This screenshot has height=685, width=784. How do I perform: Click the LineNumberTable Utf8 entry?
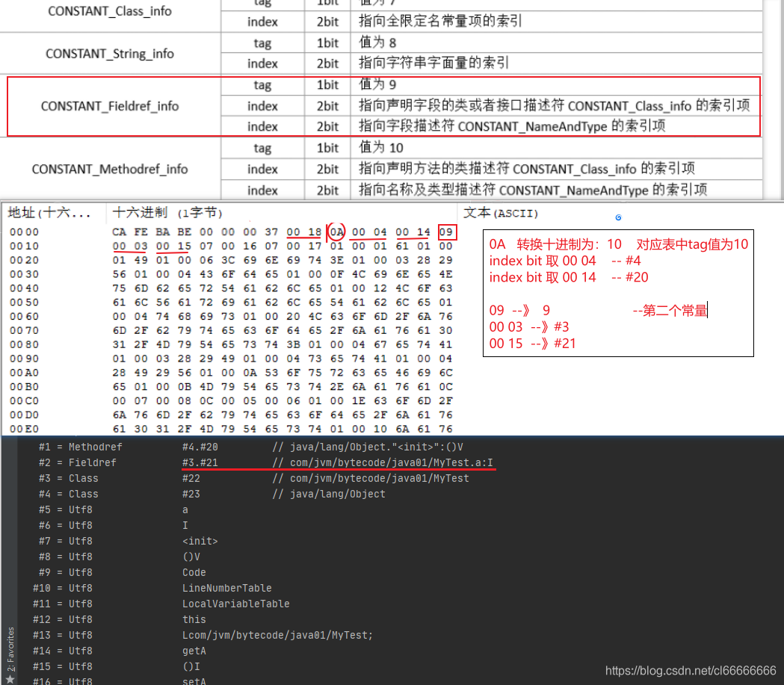click(x=227, y=588)
